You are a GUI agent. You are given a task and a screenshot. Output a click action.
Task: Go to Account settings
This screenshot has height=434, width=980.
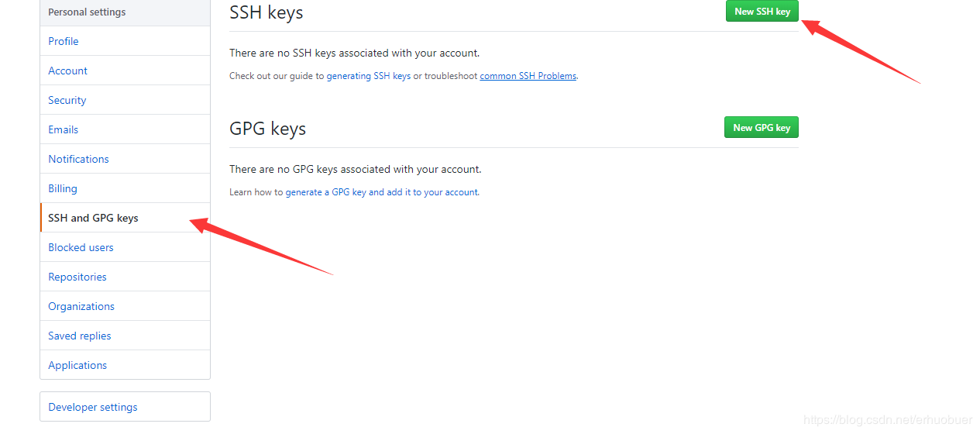click(x=68, y=71)
